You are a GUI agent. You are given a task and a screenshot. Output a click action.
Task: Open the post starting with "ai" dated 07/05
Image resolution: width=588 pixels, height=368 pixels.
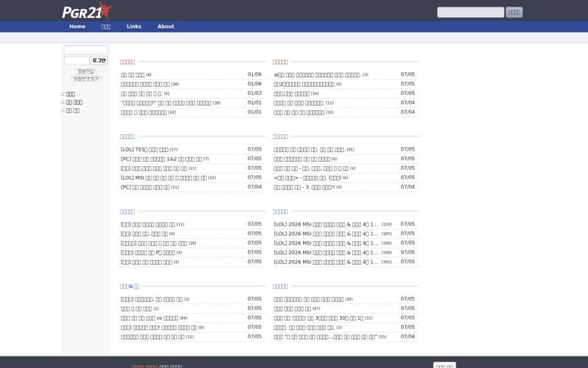click(321, 74)
